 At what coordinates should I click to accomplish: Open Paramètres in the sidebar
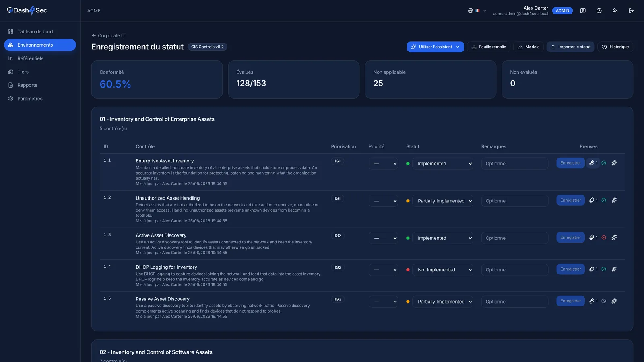coord(40,99)
